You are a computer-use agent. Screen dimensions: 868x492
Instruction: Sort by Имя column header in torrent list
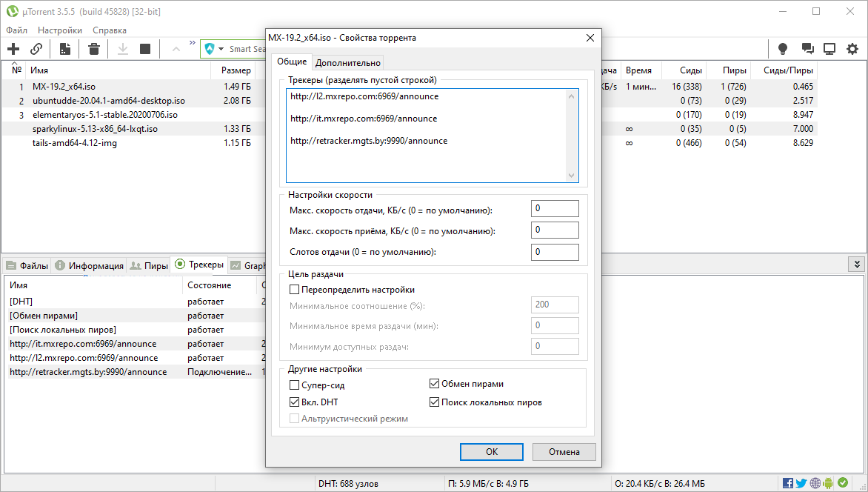(118, 70)
